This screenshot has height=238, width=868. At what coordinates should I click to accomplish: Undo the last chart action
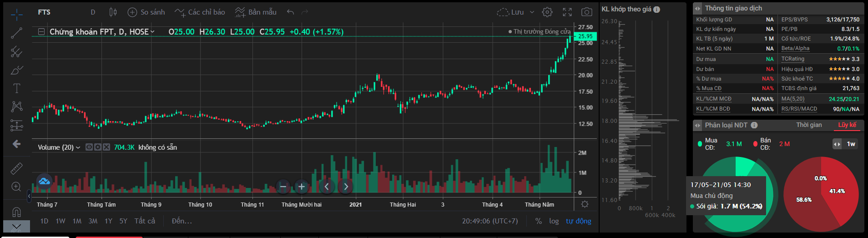click(291, 12)
